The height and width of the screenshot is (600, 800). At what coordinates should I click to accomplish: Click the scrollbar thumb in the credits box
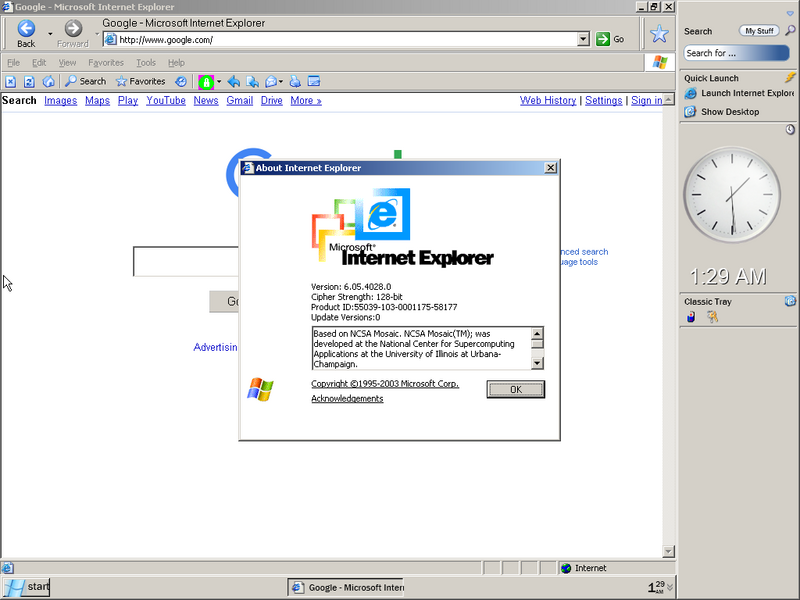(x=537, y=344)
